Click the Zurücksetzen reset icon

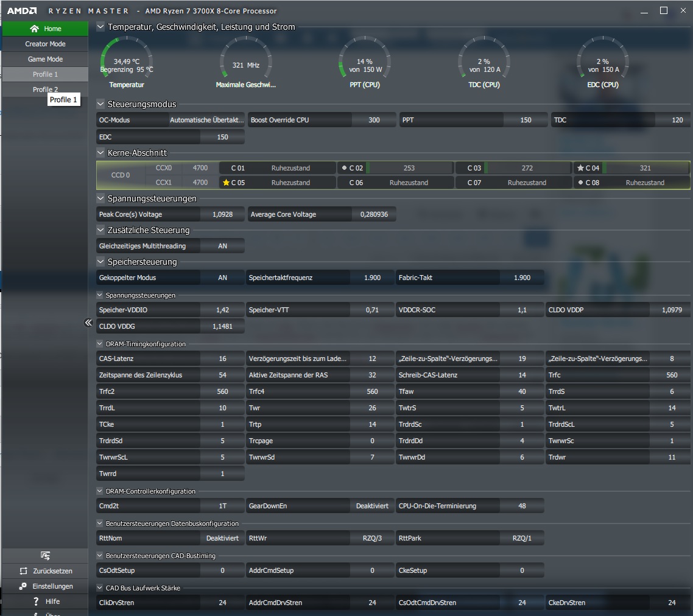pyautogui.click(x=24, y=571)
